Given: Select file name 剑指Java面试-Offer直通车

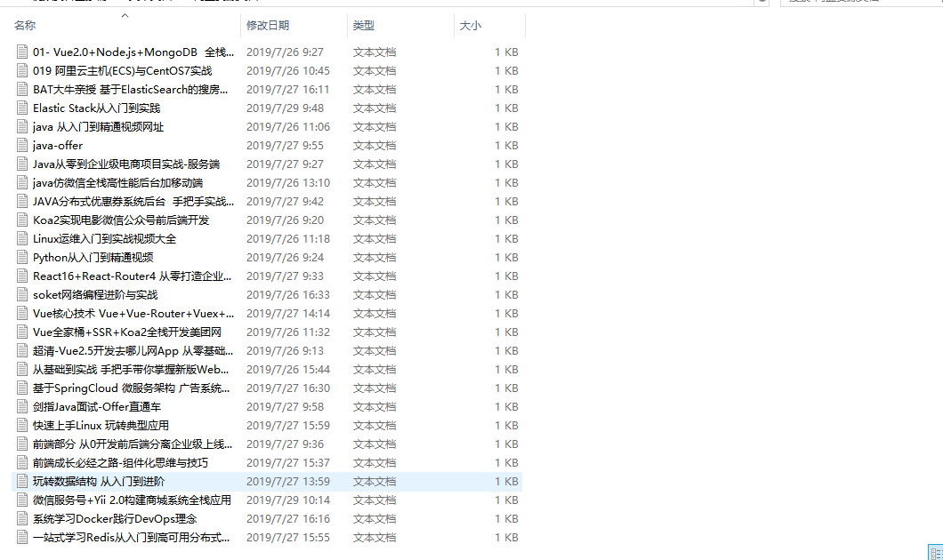Looking at the screenshot, I should [x=97, y=406].
